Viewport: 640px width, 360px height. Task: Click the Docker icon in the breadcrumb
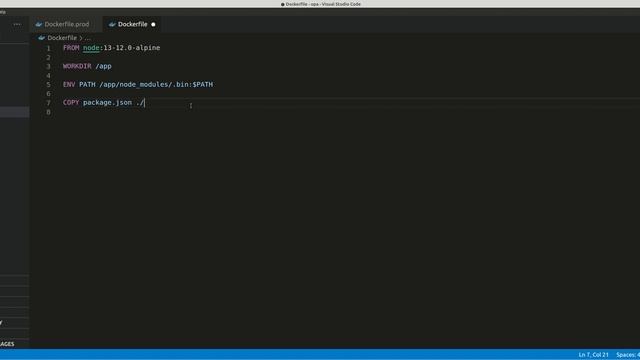click(42, 38)
